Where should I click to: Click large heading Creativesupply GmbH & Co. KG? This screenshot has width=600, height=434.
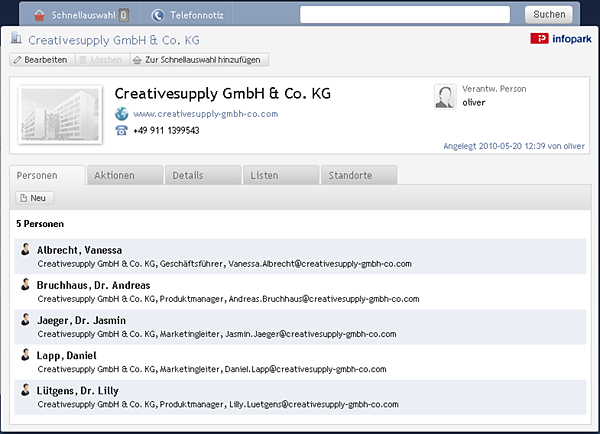tap(223, 93)
